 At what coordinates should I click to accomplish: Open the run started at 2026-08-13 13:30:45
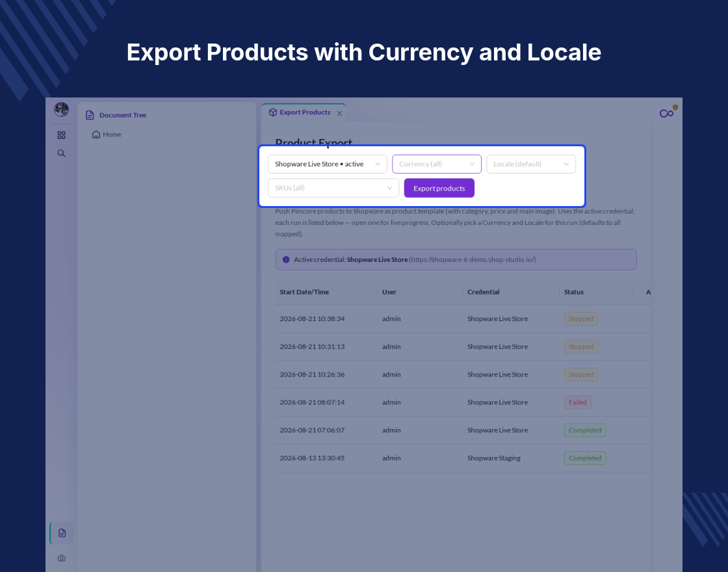click(x=463, y=458)
